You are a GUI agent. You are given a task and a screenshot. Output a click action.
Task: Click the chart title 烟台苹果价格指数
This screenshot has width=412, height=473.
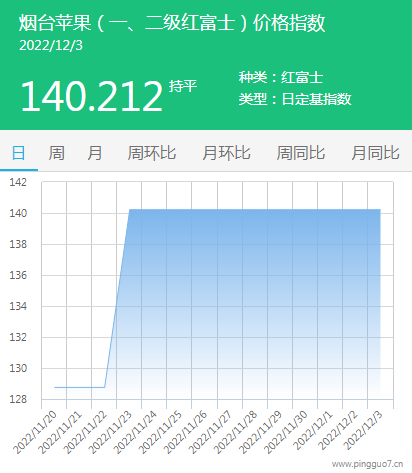[x=172, y=23]
